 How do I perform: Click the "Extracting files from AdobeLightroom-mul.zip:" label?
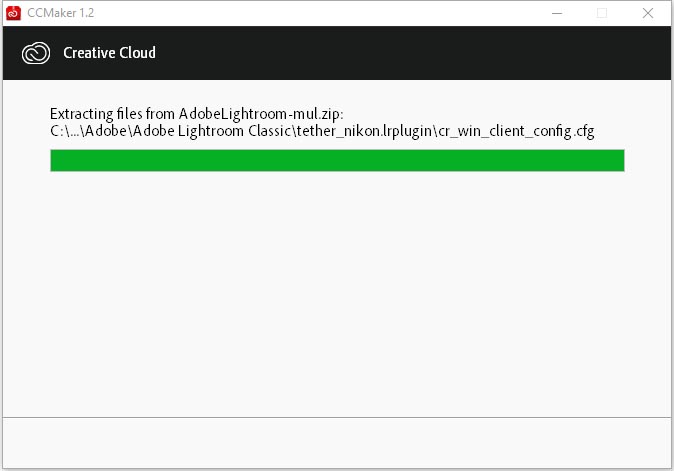196,114
